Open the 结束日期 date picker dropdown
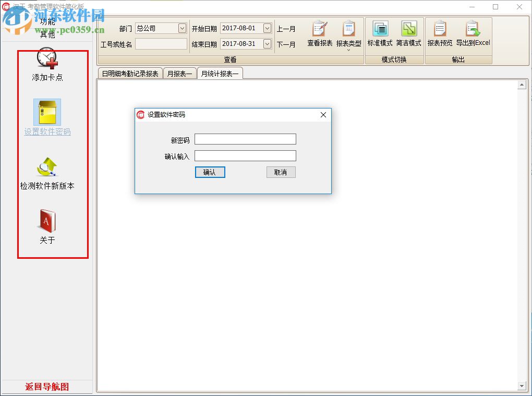The height and width of the screenshot is (396, 532). tap(265, 44)
